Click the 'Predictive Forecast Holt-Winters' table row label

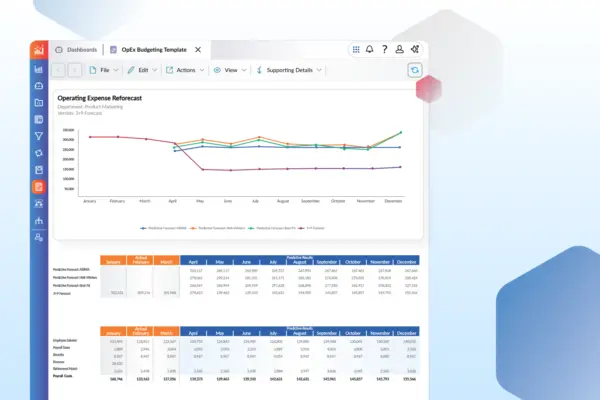[x=75, y=278]
